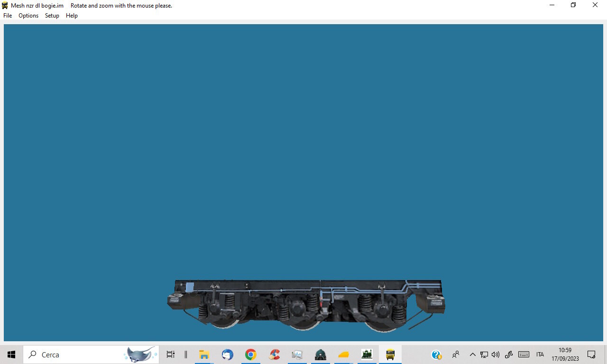The image size is (607, 364).
Task: Click the Cerca search box on taskbar
Action: 91,355
